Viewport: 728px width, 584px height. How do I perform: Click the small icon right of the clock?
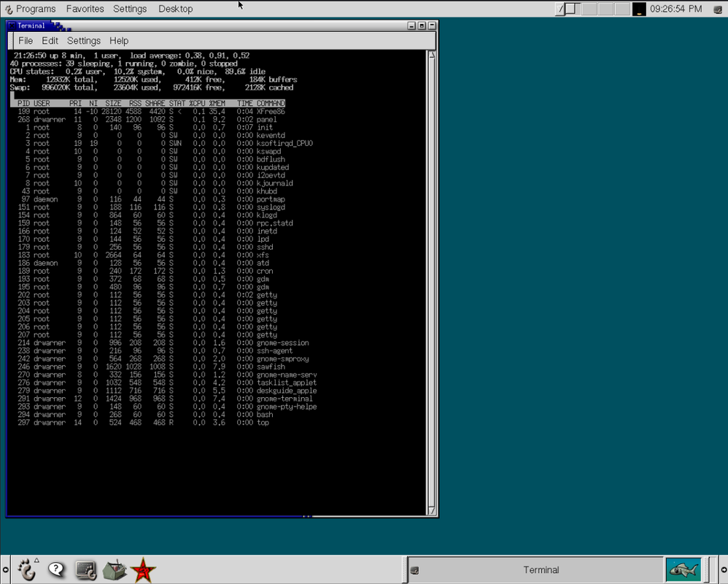coord(717,9)
